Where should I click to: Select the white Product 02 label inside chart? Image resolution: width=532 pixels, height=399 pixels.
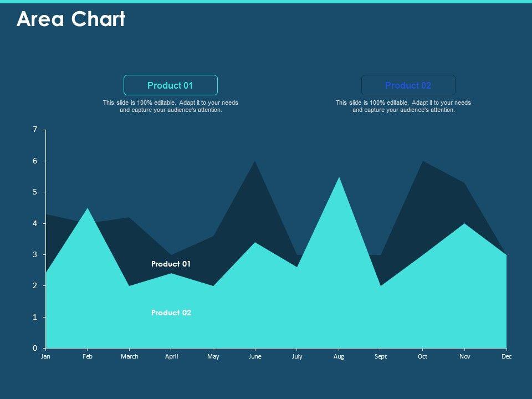[x=171, y=313]
